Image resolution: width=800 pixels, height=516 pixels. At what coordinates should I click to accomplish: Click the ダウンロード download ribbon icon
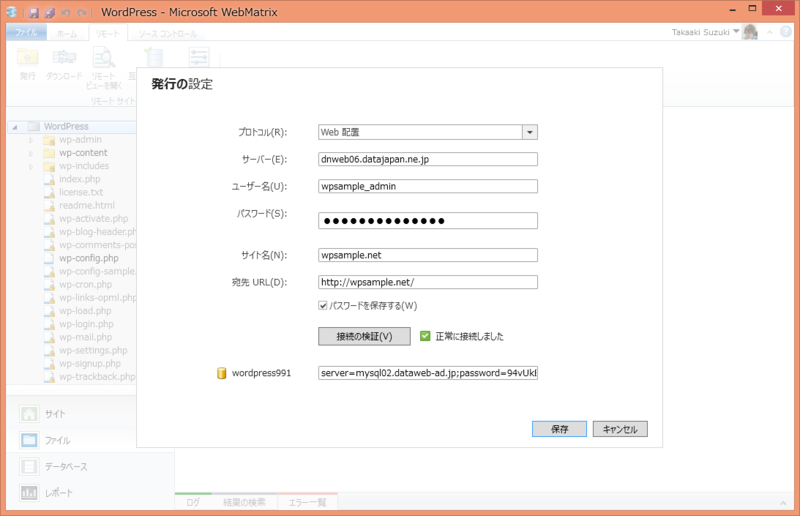[64, 57]
